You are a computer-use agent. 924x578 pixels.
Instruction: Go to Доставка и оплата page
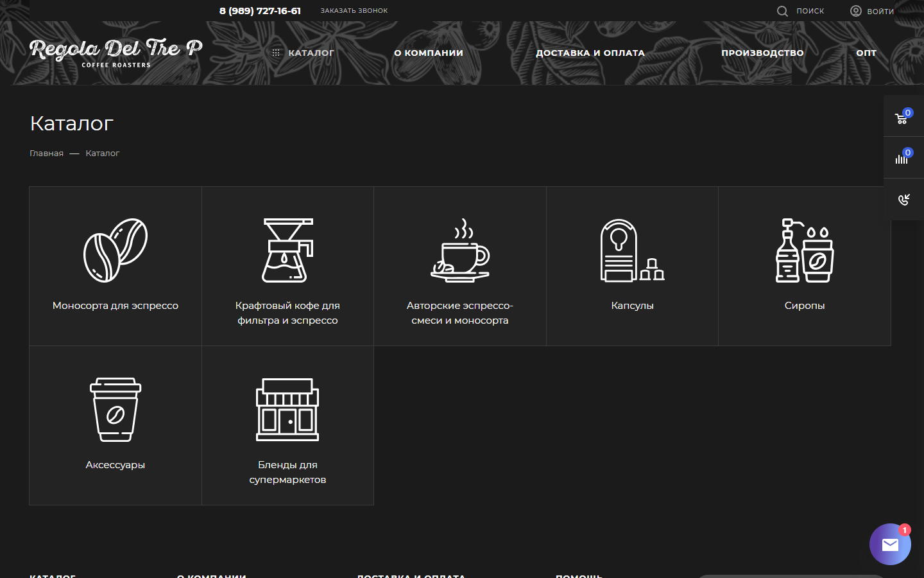tap(590, 53)
